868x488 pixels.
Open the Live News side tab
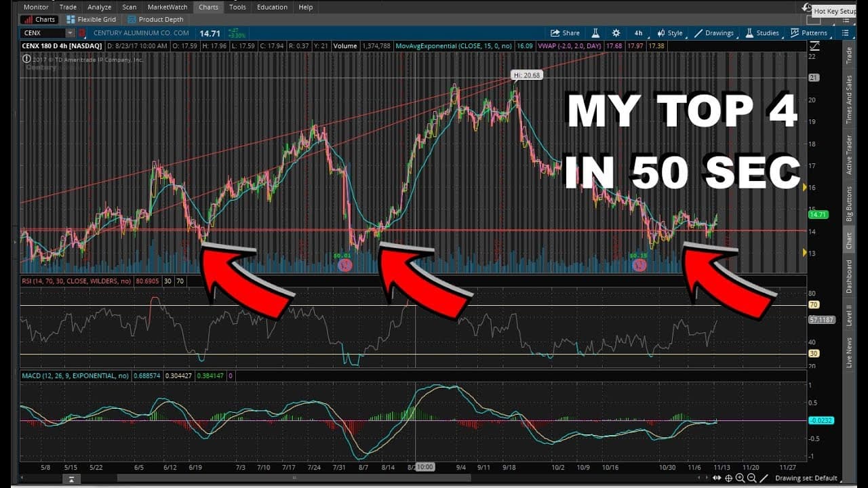848,352
